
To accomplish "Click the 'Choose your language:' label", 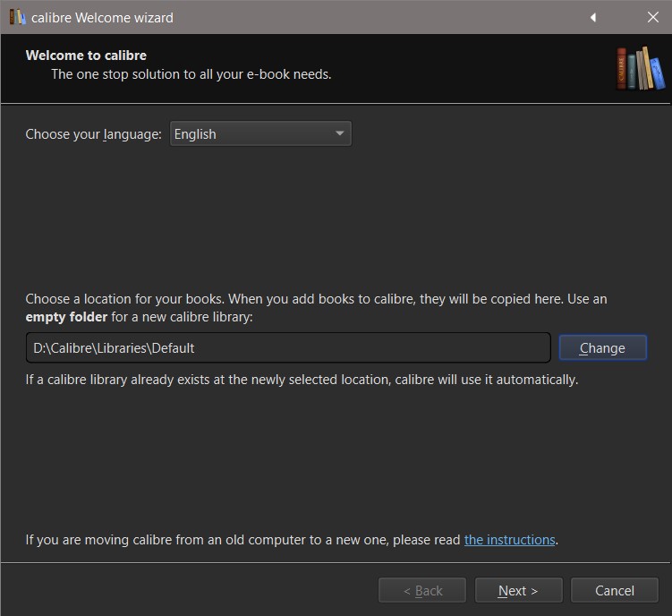I will click(x=93, y=134).
